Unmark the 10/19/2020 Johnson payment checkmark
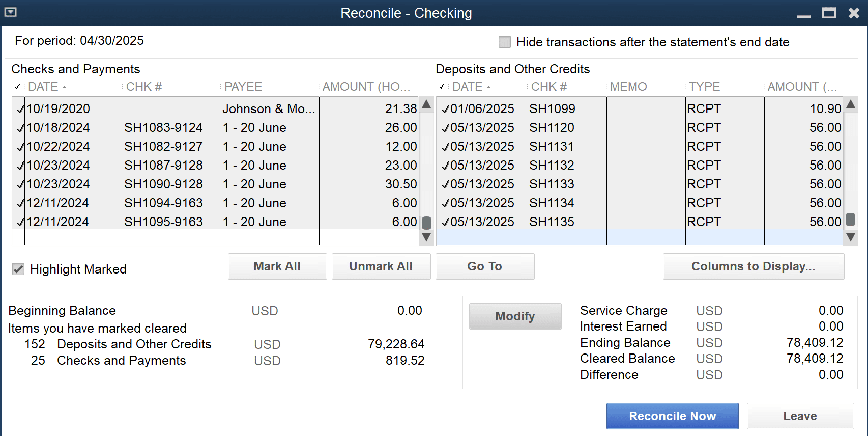Image resolution: width=868 pixels, height=436 pixels. [x=20, y=109]
